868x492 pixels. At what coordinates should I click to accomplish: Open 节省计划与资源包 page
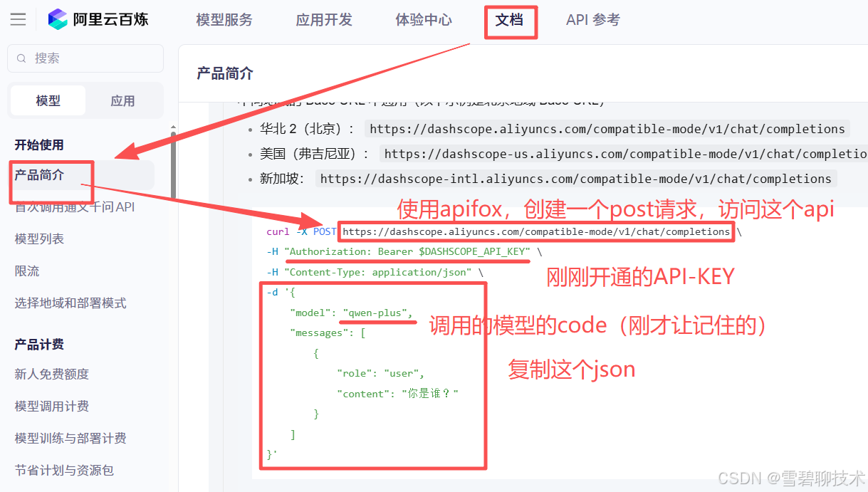(x=64, y=471)
